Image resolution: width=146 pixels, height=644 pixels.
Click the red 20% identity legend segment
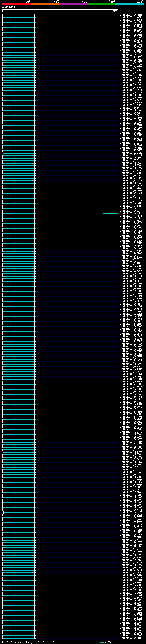(16, 4)
